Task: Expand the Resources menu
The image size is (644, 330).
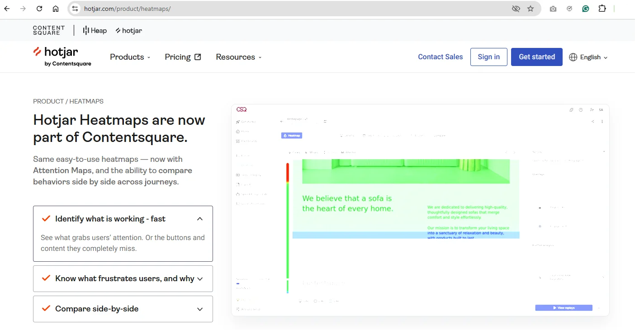Action: click(239, 57)
